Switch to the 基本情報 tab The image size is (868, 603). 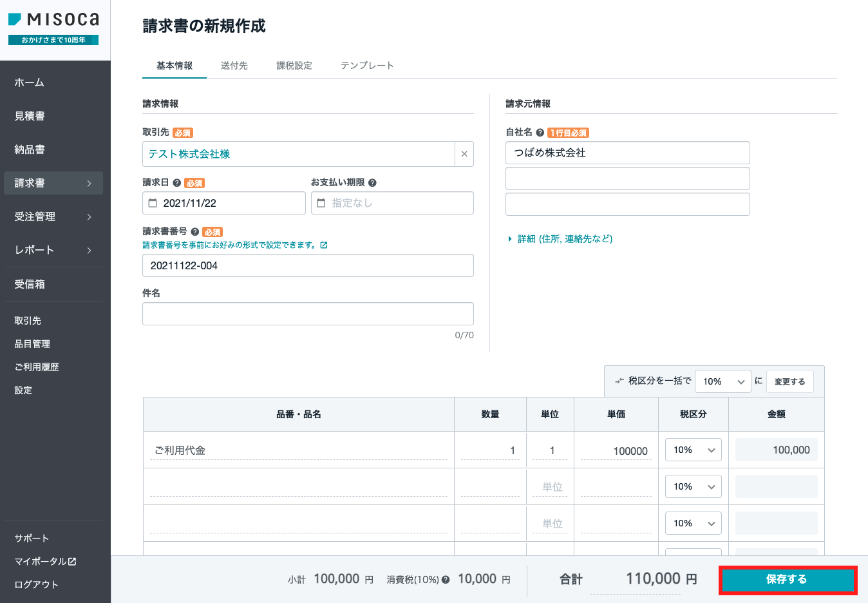coord(175,66)
